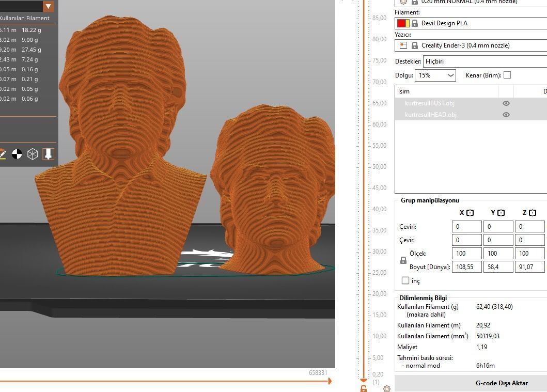Click the Grup manipülasyonu section title
547x392 pixels.
coord(430,200)
